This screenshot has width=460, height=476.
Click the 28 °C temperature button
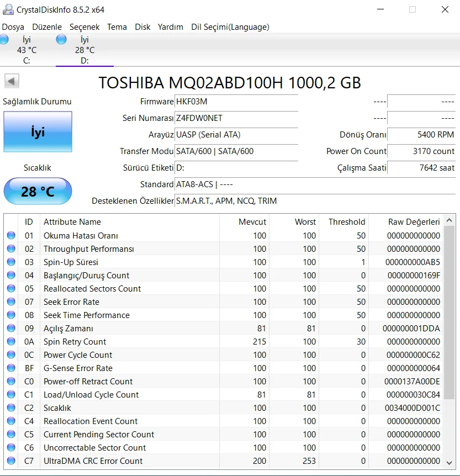[38, 192]
